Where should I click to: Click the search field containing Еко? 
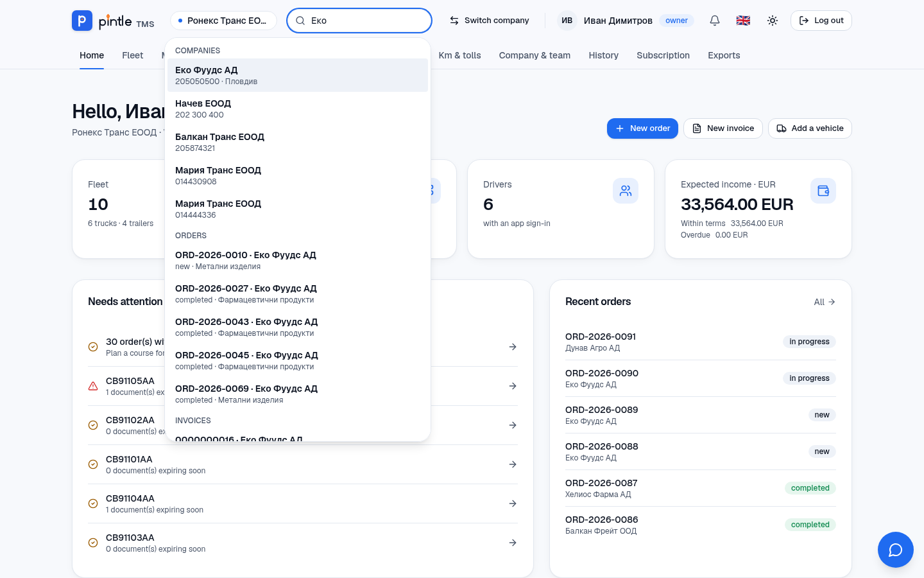coord(359,21)
